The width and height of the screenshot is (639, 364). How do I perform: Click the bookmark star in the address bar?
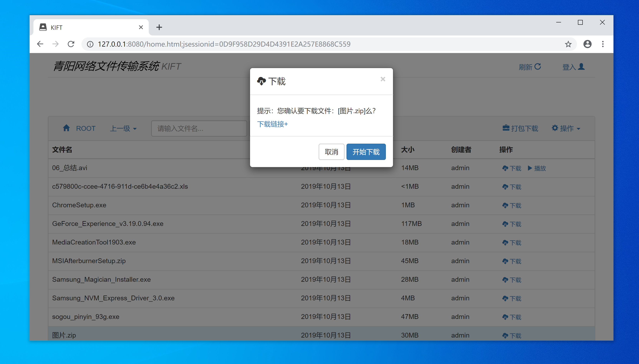point(568,44)
